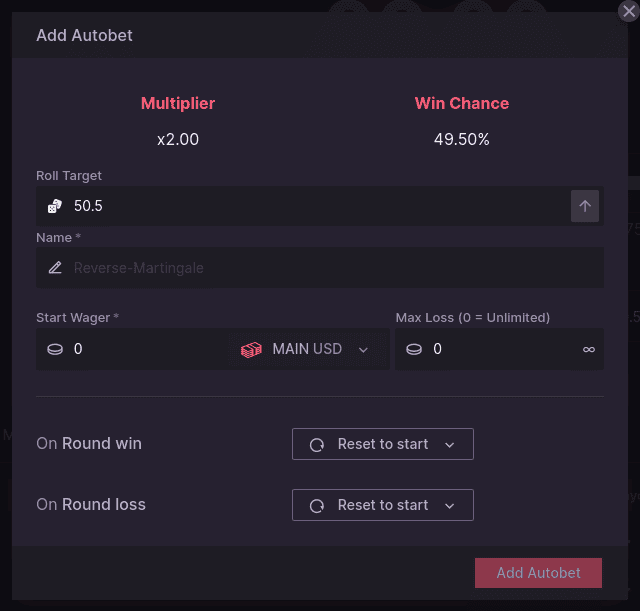
Task: Click the Multiplier x2.00 value
Action: coord(178,140)
